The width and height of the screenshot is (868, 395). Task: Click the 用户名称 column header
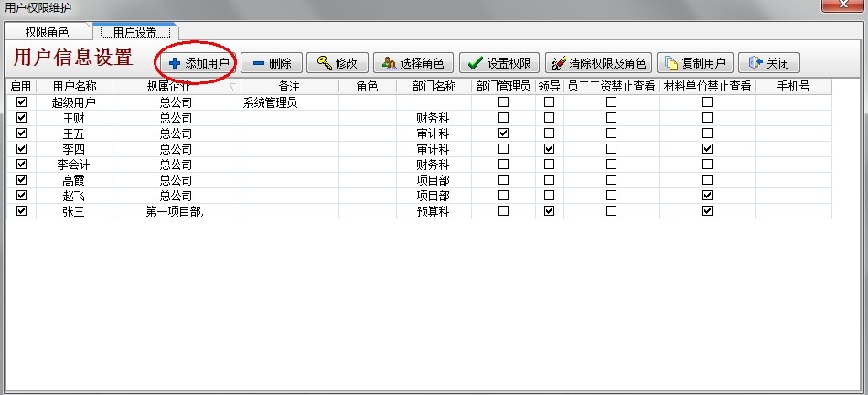74,87
